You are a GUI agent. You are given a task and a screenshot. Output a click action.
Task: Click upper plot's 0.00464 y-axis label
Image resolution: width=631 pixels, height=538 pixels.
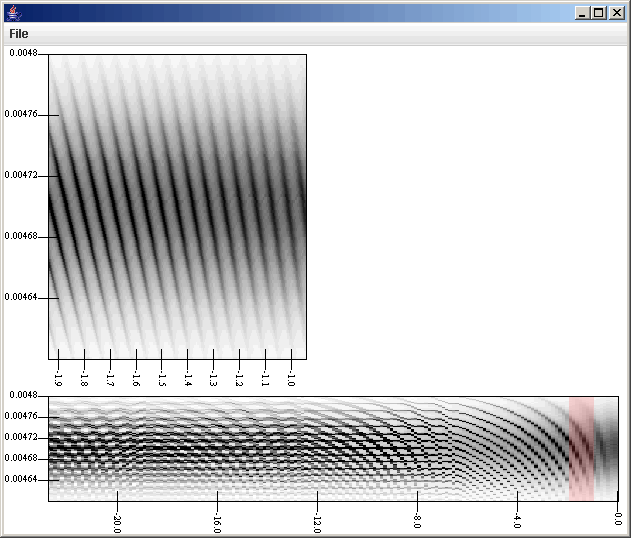click(x=21, y=297)
